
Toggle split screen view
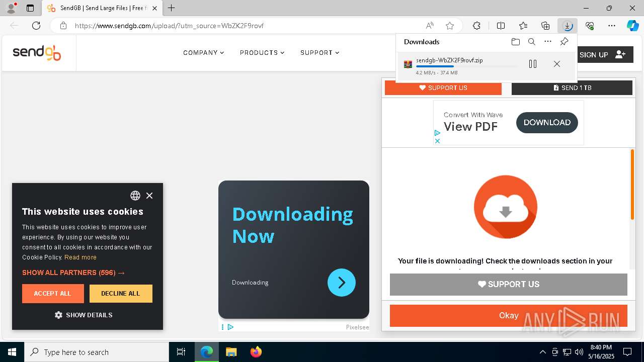(x=501, y=26)
